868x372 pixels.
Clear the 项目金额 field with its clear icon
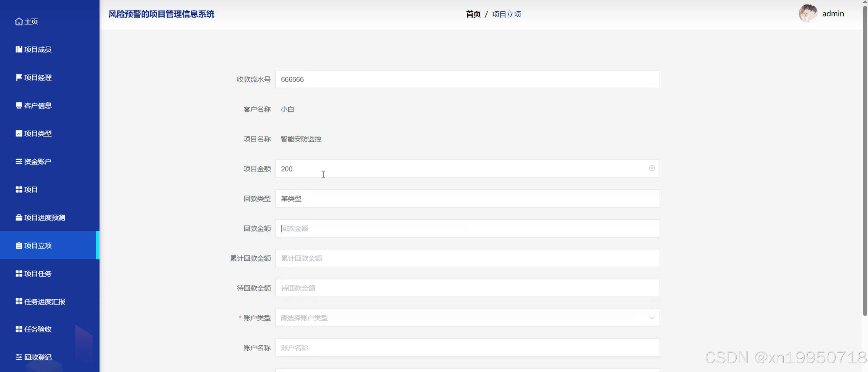tap(652, 168)
